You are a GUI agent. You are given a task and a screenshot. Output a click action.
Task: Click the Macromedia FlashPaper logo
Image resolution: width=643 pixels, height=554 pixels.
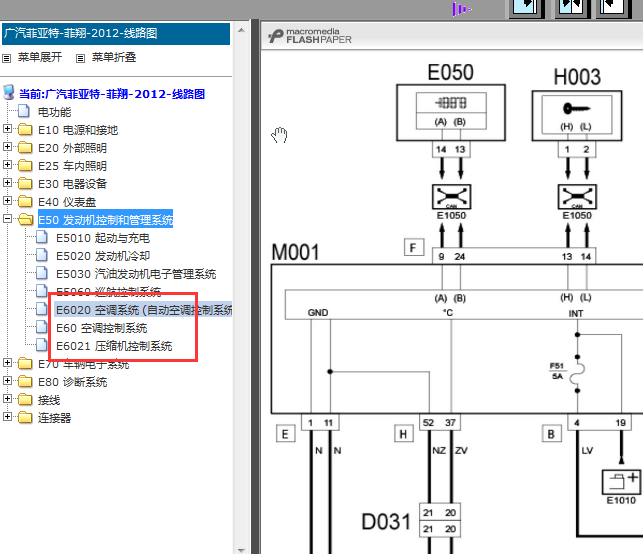[310, 36]
